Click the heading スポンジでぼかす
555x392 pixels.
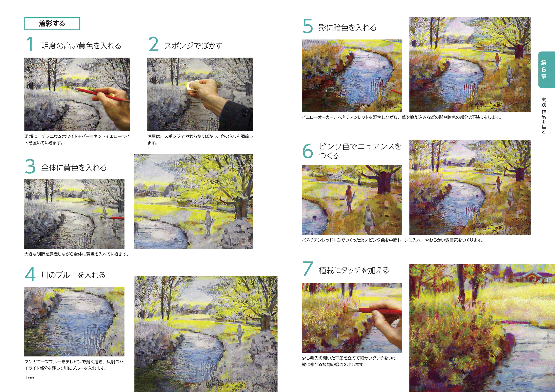click(x=193, y=45)
